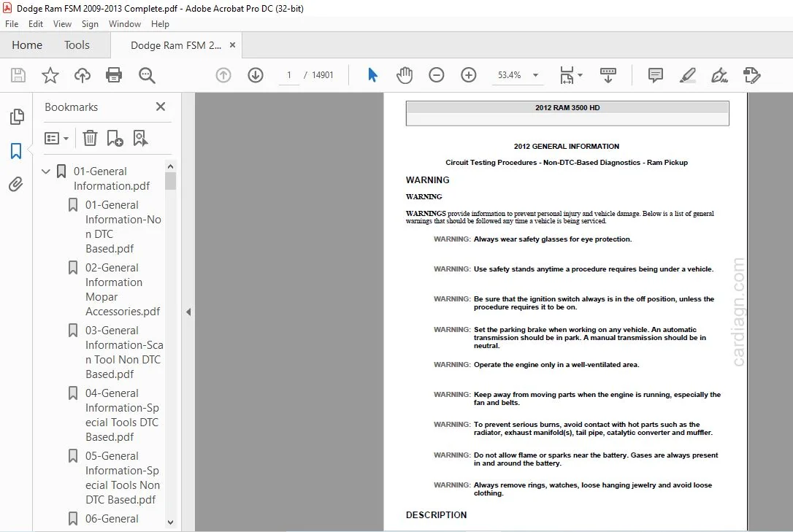This screenshot has height=532, width=793.
Task: Toggle the Bookmarks panel icon
Action: [16, 150]
